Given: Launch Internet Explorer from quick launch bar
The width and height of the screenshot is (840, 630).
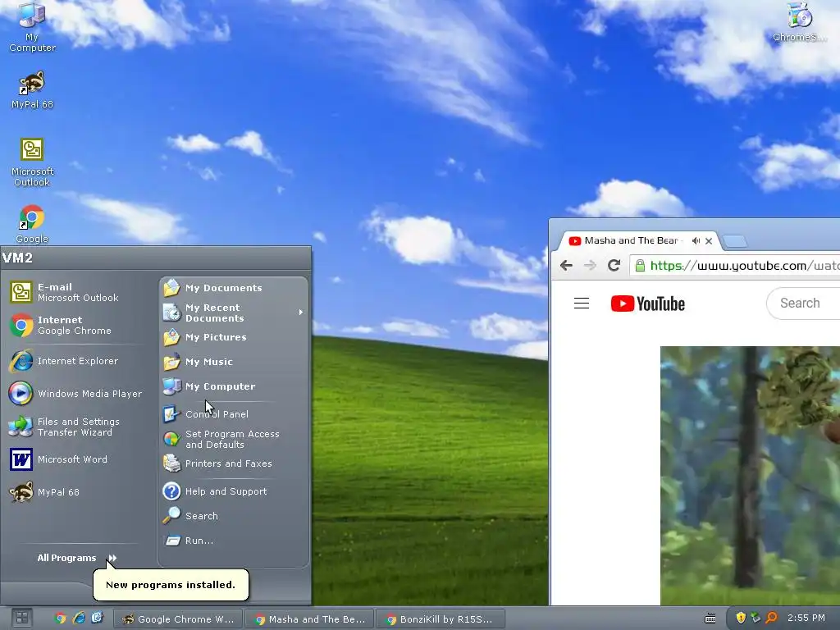Looking at the screenshot, I should tap(79, 619).
